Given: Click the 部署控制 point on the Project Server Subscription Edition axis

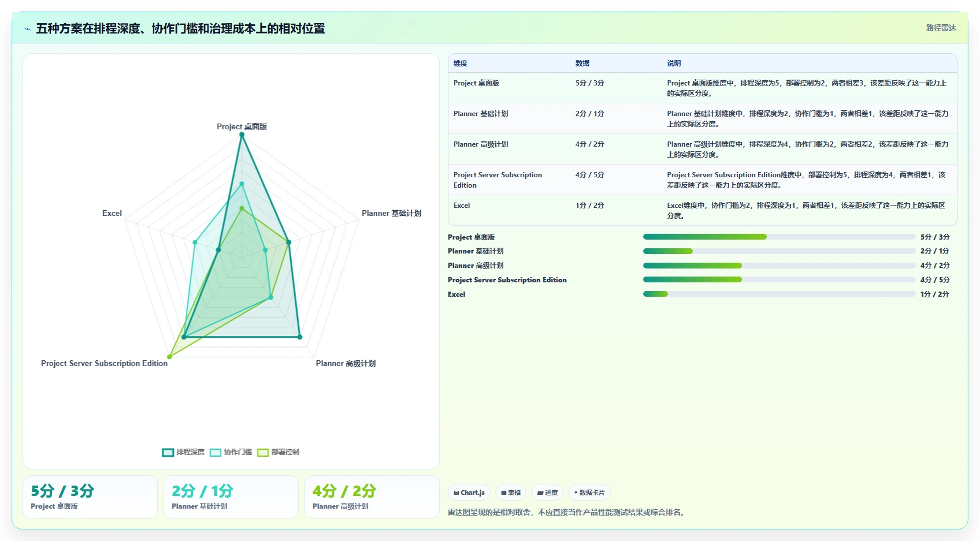Looking at the screenshot, I should coord(169,357).
